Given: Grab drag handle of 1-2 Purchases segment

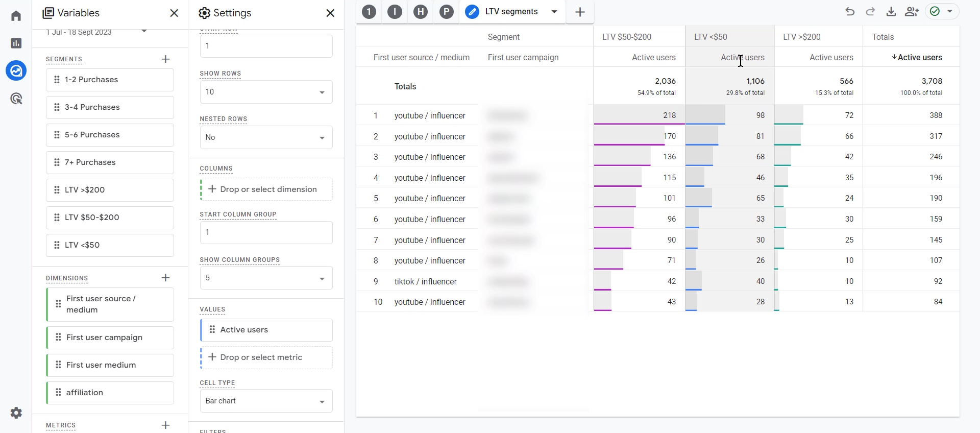Looking at the screenshot, I should tap(57, 80).
